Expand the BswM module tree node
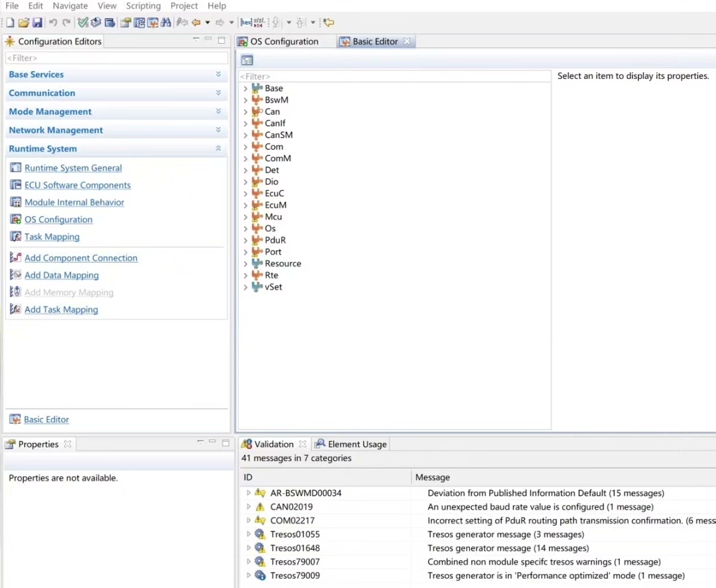Viewport: 716px width, 588px height. [x=245, y=100]
